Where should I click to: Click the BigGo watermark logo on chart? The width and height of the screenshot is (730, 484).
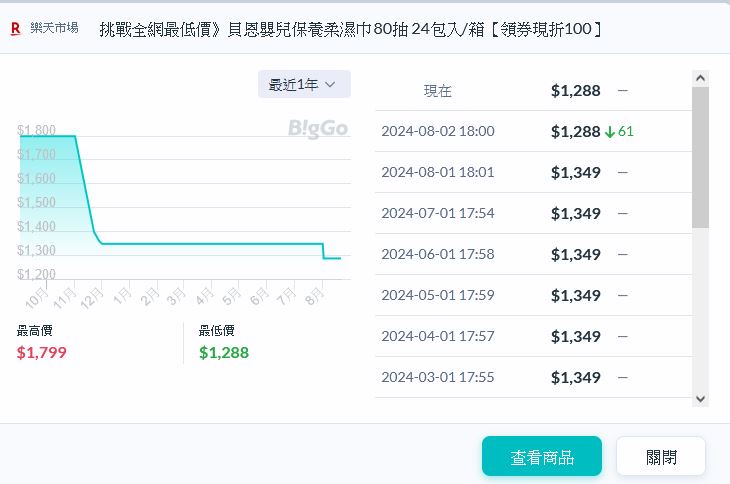tap(317, 128)
